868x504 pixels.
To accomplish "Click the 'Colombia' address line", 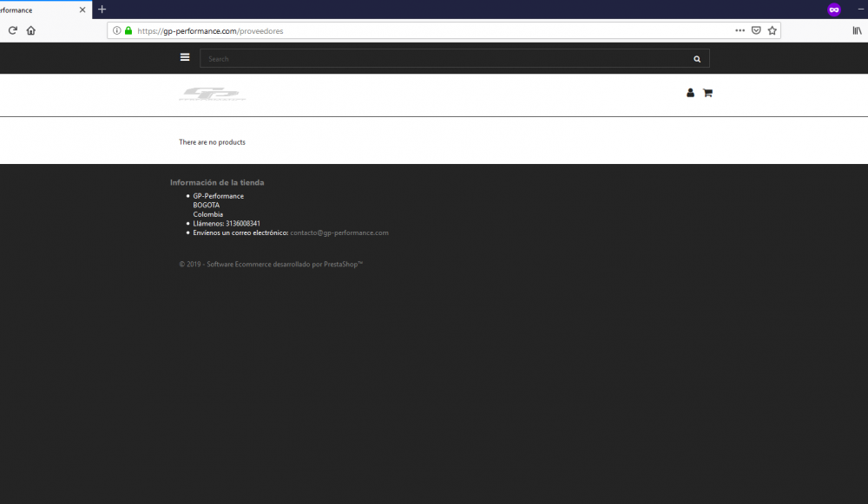I will click(x=208, y=214).
